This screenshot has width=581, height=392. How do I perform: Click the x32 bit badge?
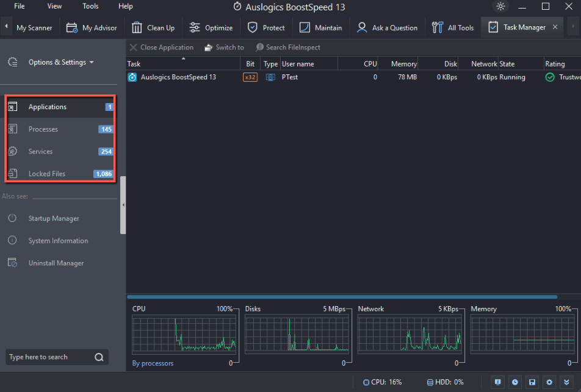click(250, 77)
